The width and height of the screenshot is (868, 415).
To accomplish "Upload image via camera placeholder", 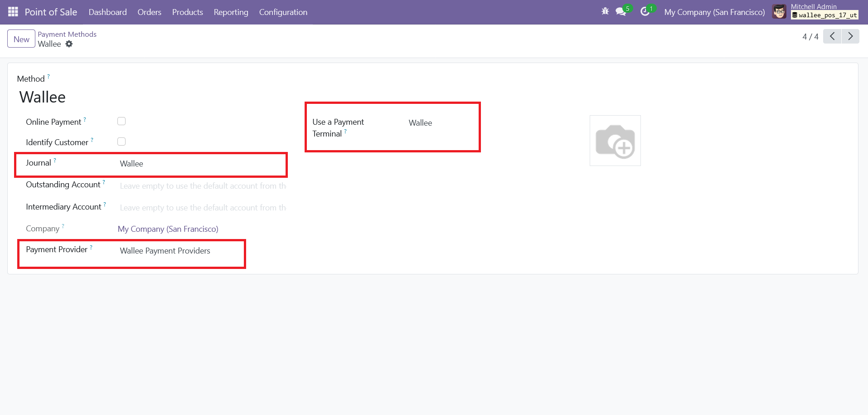I will (x=615, y=141).
